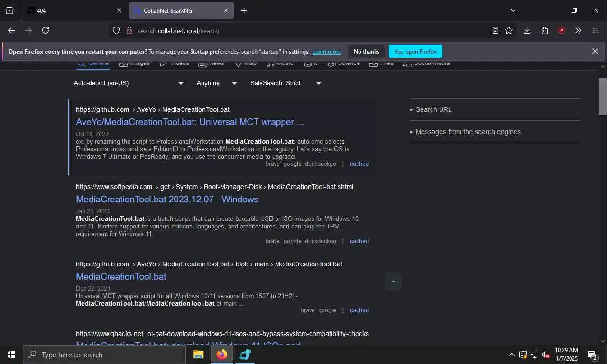The height and width of the screenshot is (364, 607).
Task: Open the Firefox hamburger menu
Action: tap(596, 30)
